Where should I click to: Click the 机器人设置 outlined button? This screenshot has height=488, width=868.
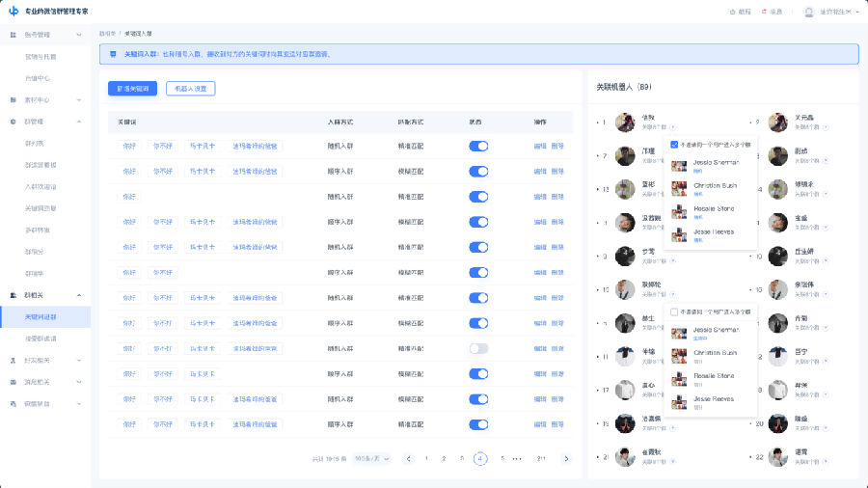click(190, 88)
